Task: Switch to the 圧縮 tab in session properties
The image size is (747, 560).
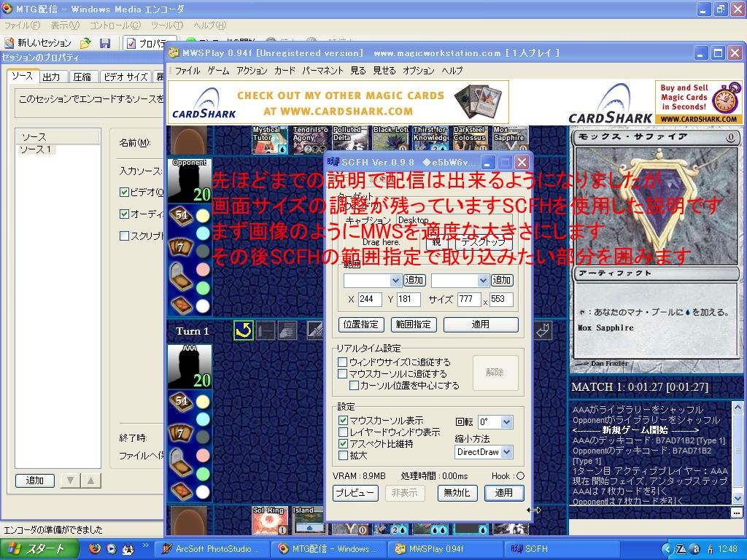Action: [82, 77]
